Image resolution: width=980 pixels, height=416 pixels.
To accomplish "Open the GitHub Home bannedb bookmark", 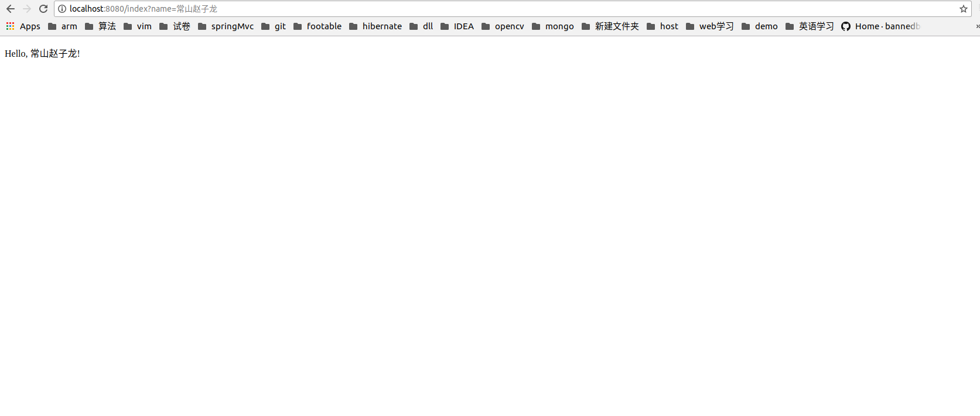I will coord(881,26).
